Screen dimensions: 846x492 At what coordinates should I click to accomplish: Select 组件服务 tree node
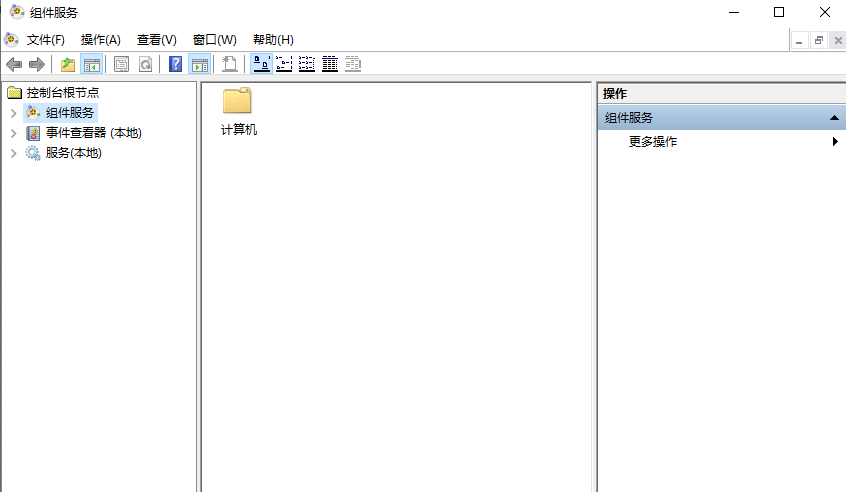click(x=70, y=113)
